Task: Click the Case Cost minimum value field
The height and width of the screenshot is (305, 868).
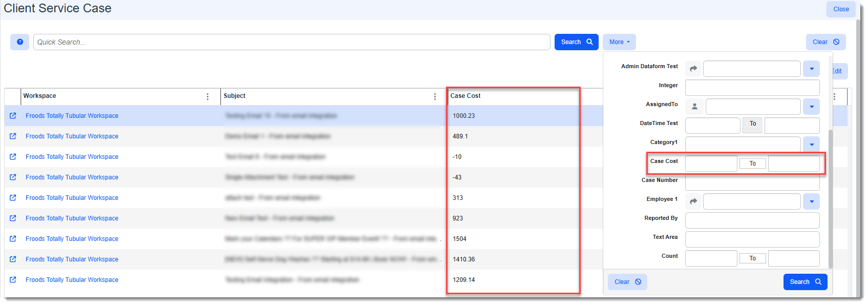Action: [711, 164]
